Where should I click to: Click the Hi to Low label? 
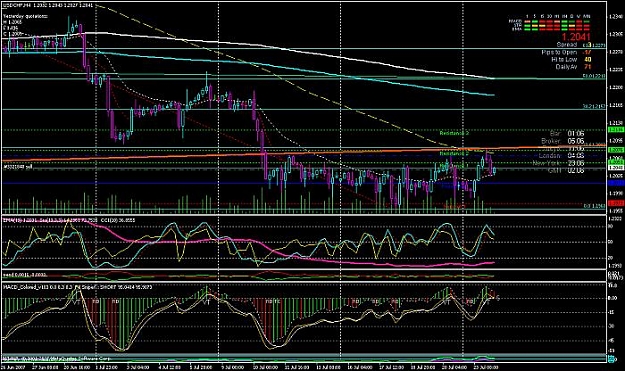coord(564,59)
